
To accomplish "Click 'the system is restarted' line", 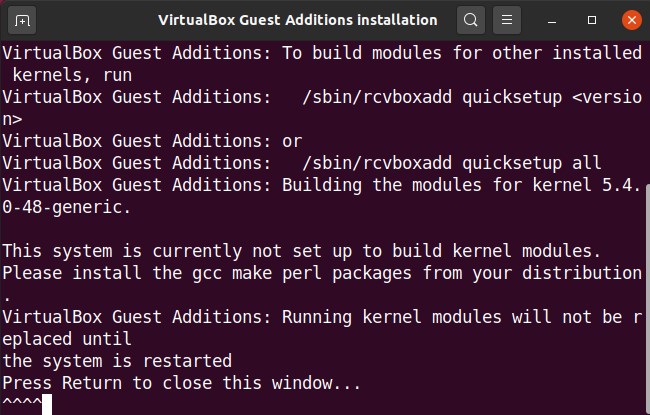I will click(117, 361).
